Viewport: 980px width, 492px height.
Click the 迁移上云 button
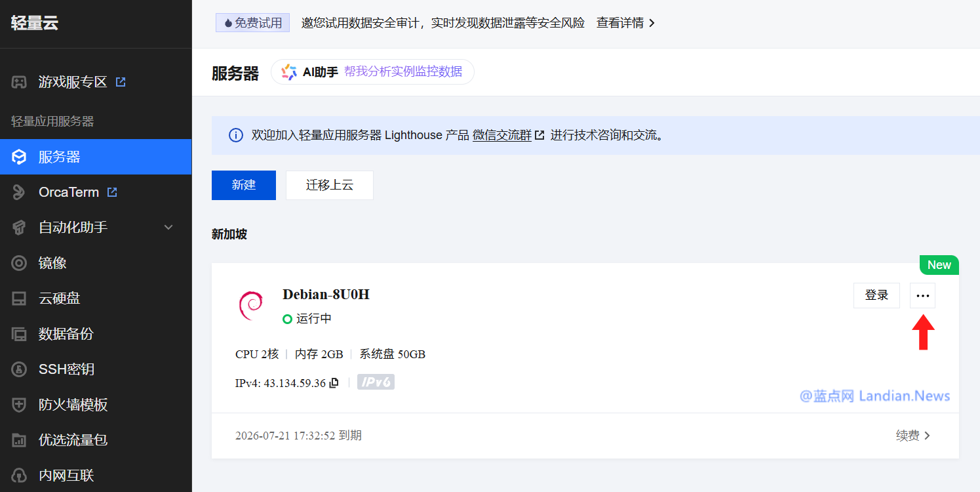coord(329,185)
